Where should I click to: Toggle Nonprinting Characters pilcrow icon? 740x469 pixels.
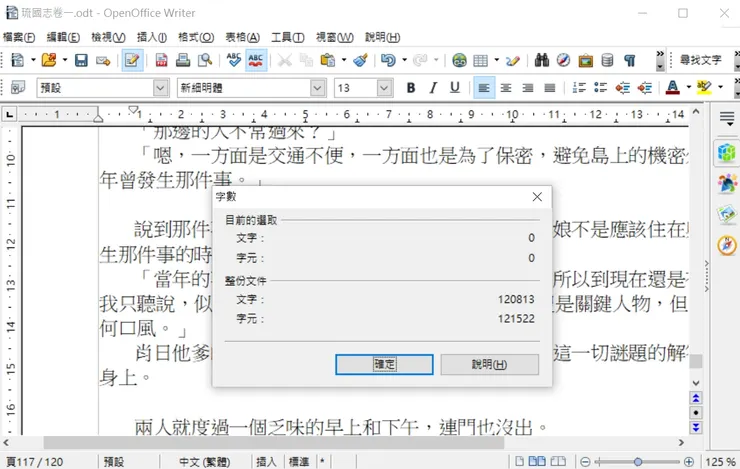pos(630,60)
